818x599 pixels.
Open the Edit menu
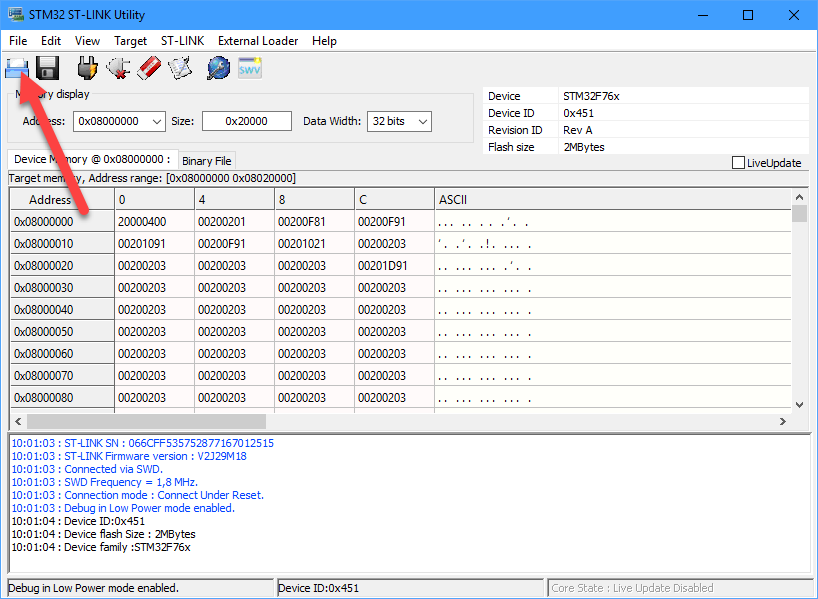pos(51,41)
